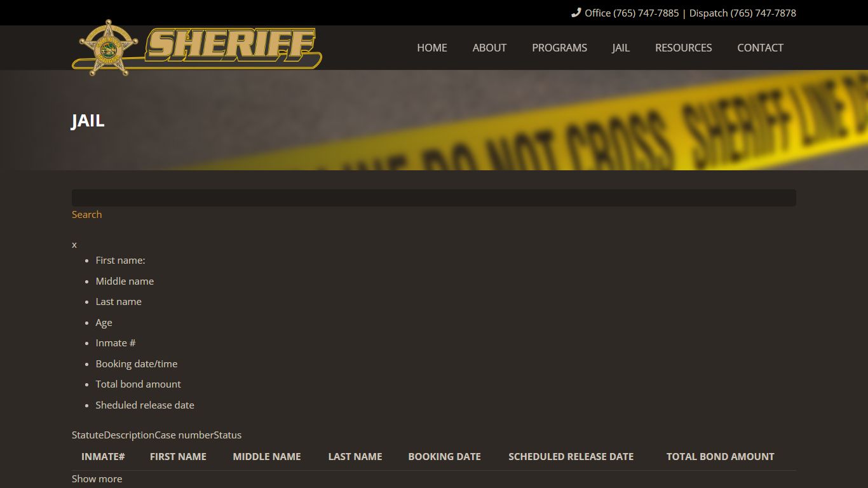Click the StatuteDescriptionCase numberStatus text
The height and width of the screenshot is (488, 868).
tap(156, 435)
